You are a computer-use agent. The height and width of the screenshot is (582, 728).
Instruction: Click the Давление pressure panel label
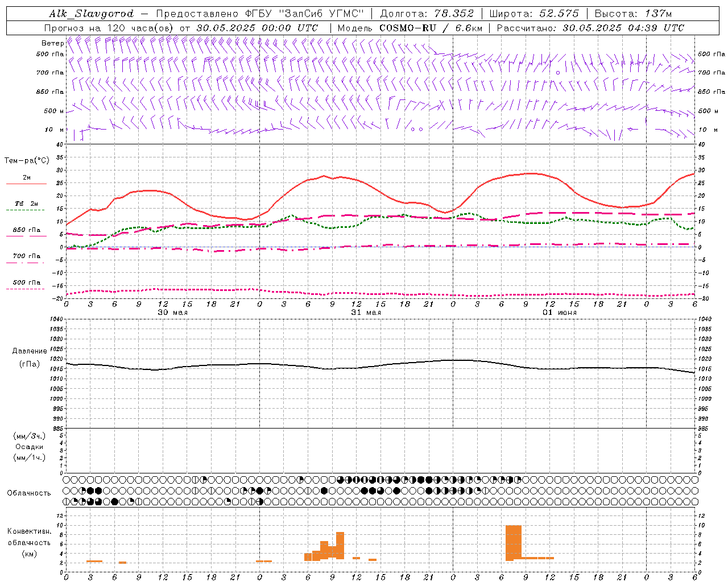click(x=30, y=351)
